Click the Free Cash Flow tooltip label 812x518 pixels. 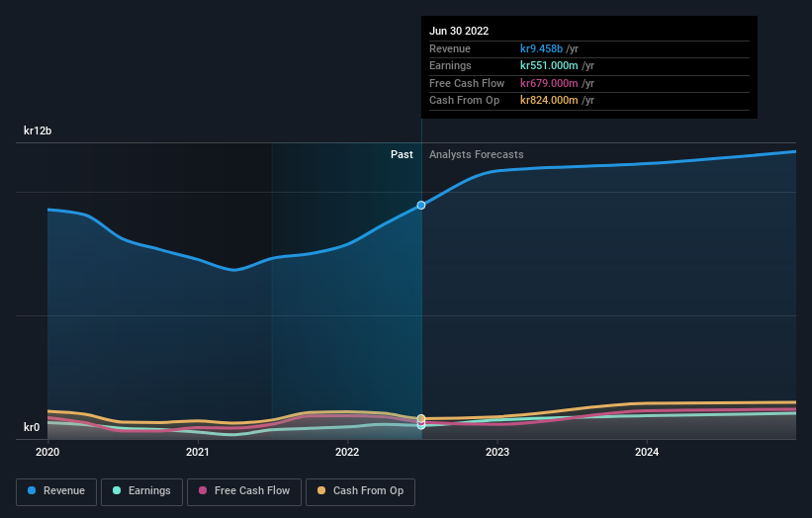click(467, 83)
